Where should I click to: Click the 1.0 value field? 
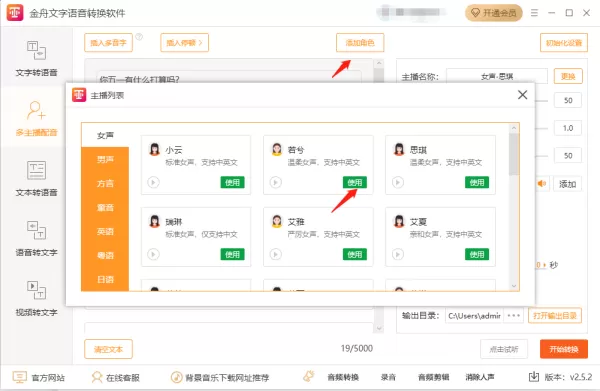pos(568,128)
